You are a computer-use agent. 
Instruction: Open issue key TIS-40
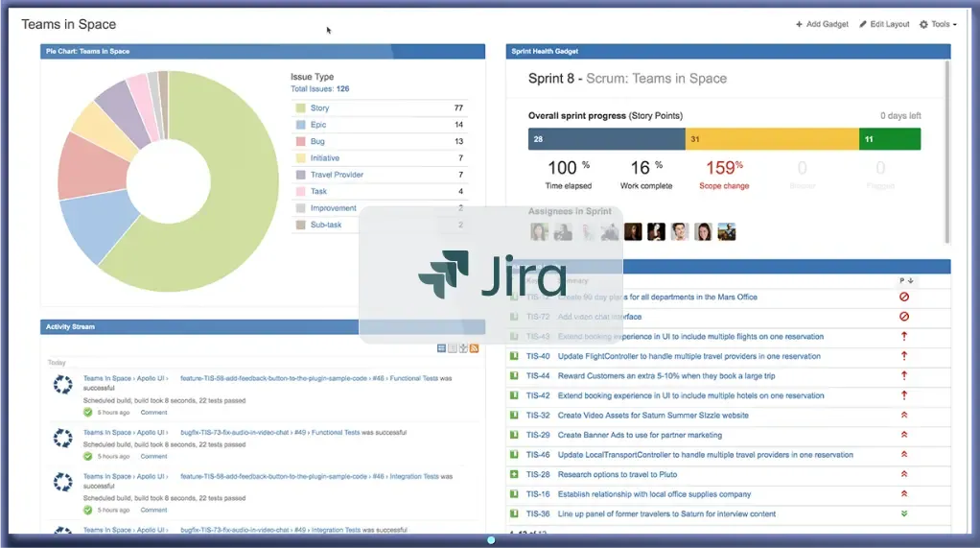tap(538, 356)
